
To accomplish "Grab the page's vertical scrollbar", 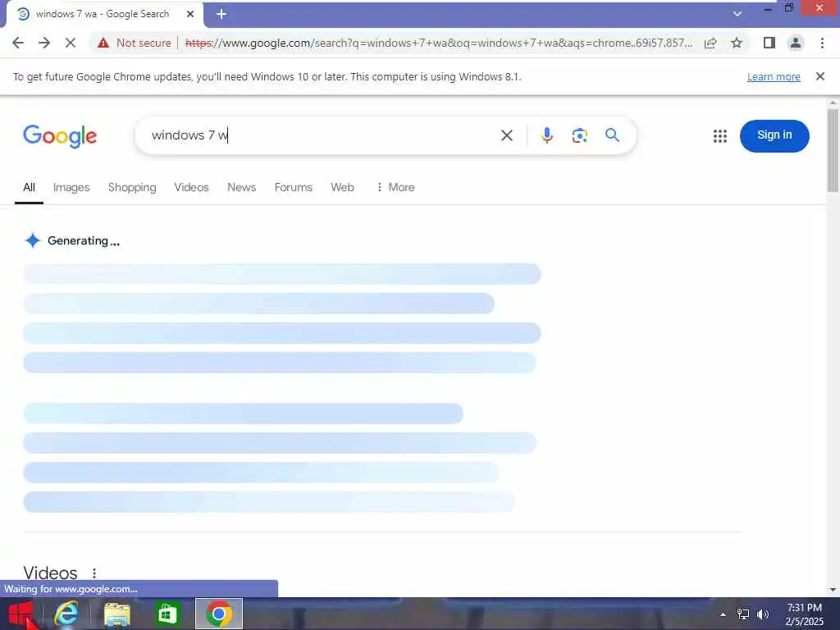I will tap(833, 150).
